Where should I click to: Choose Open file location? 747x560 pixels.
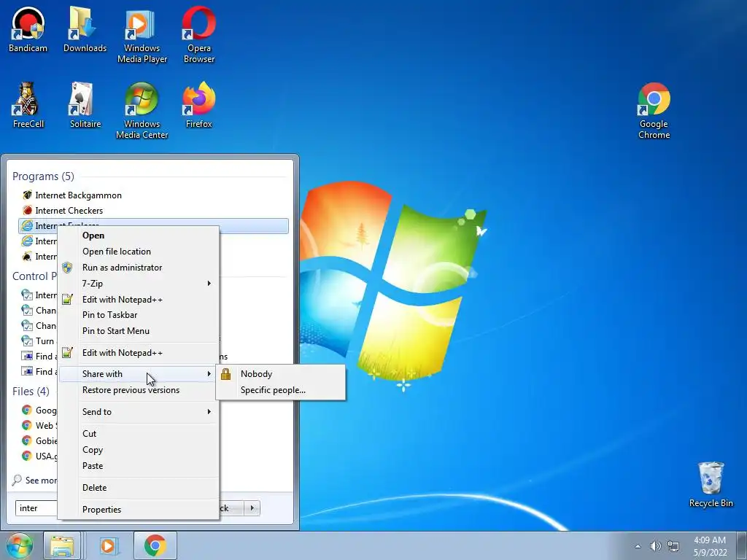pyautogui.click(x=138, y=252)
